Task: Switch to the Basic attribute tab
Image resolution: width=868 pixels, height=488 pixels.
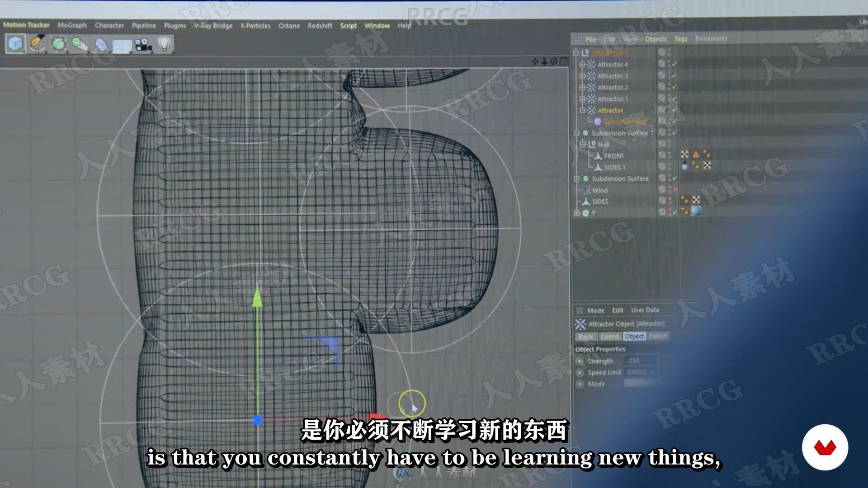Action: pos(586,337)
